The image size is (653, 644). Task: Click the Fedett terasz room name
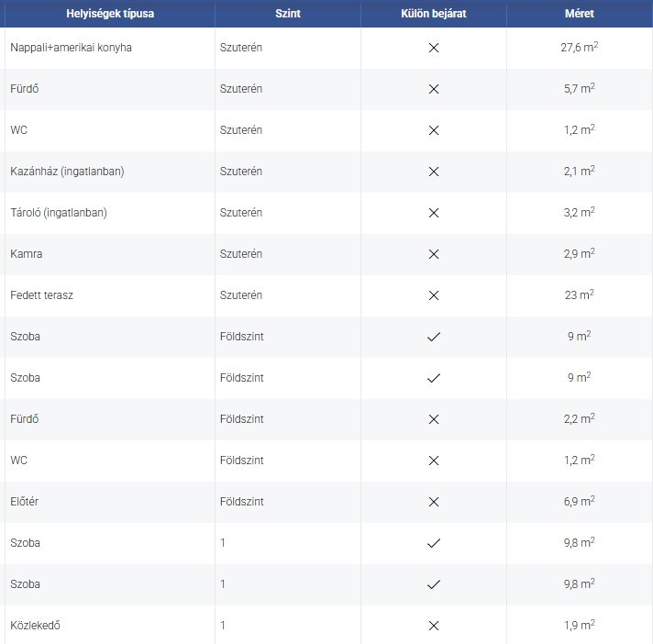pos(41,295)
